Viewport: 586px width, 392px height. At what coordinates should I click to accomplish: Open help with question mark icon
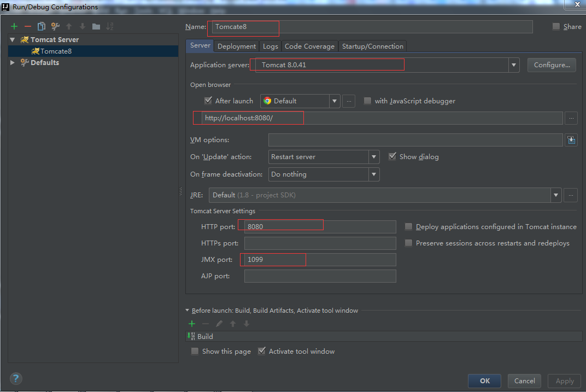click(x=16, y=378)
